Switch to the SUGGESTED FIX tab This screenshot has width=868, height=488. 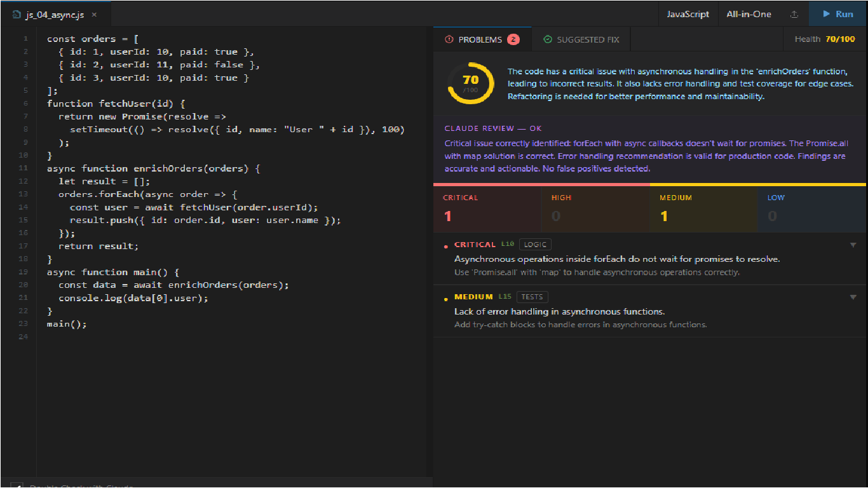[x=581, y=39]
